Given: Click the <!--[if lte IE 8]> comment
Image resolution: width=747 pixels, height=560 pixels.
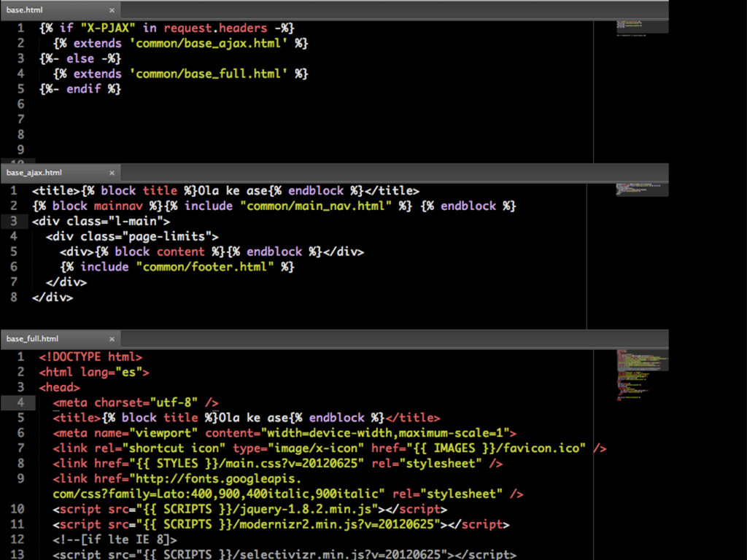Looking at the screenshot, I should pyautogui.click(x=115, y=540).
